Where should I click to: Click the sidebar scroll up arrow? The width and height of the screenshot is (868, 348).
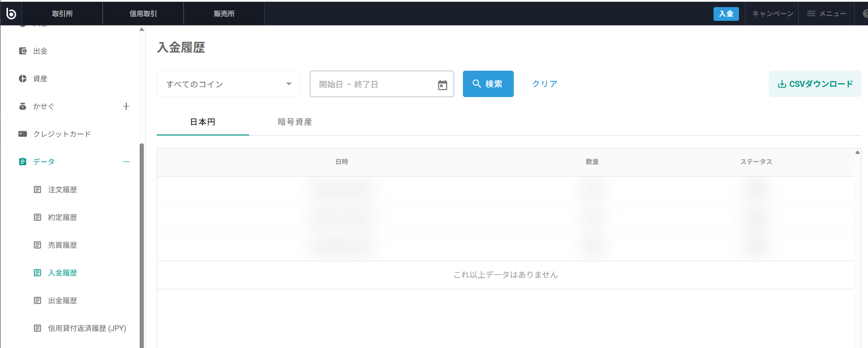point(142,30)
